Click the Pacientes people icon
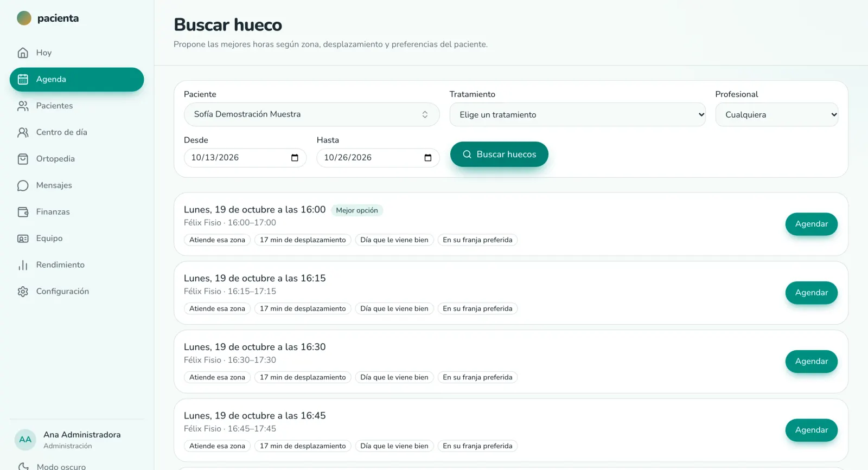The image size is (868, 470). pyautogui.click(x=23, y=106)
